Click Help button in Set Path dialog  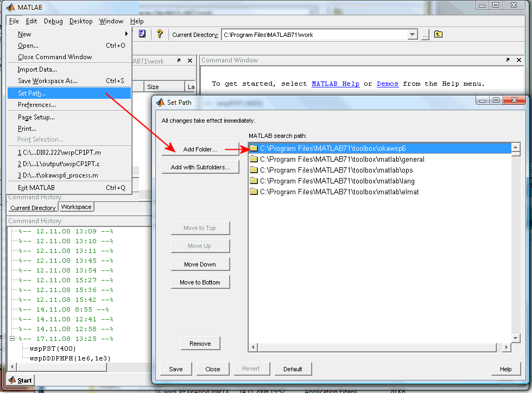point(505,369)
